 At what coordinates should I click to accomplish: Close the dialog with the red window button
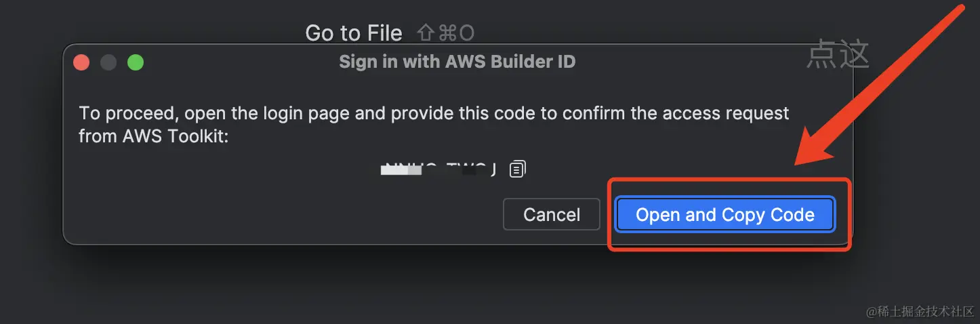click(82, 62)
